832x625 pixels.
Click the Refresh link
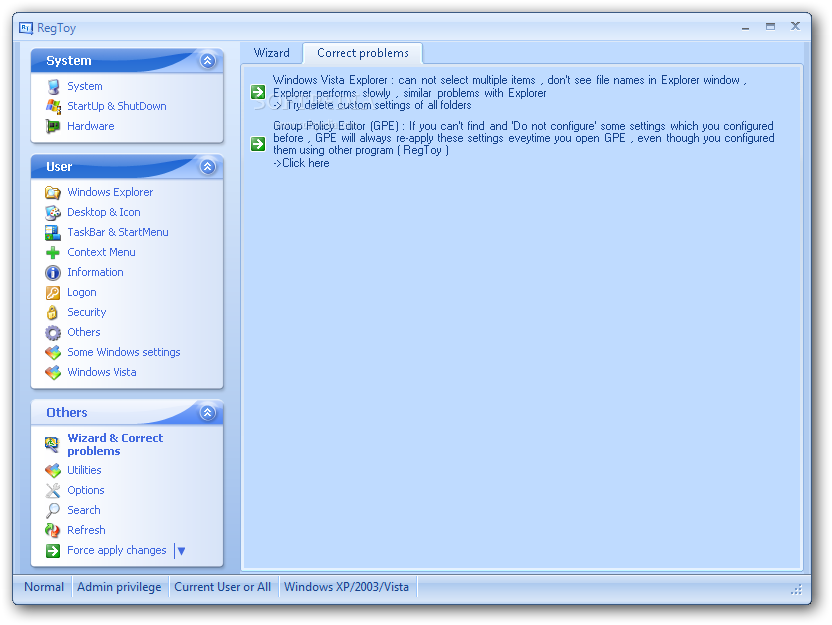86,530
